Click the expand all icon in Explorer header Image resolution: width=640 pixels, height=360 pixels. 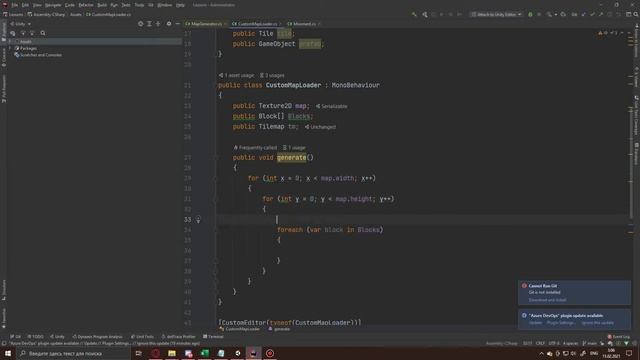149,24
